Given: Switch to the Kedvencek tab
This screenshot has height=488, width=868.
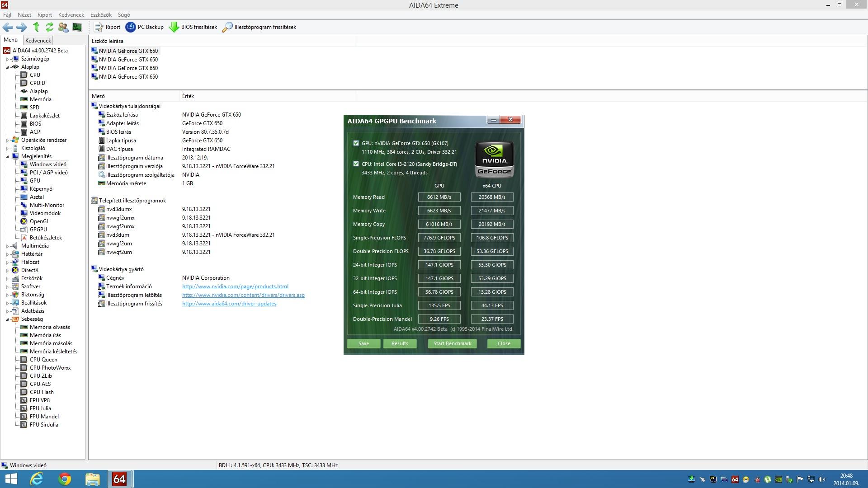Looking at the screenshot, I should [x=38, y=41].
